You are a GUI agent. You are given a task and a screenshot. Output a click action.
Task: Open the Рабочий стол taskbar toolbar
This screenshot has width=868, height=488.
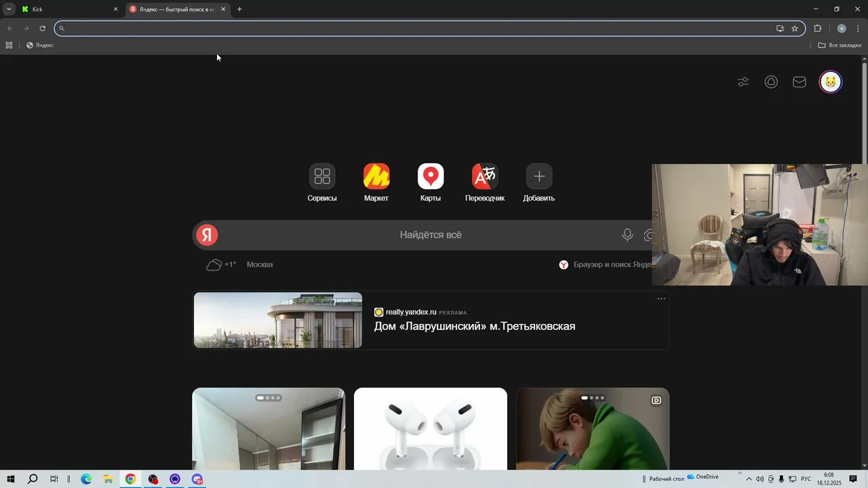tap(665, 479)
